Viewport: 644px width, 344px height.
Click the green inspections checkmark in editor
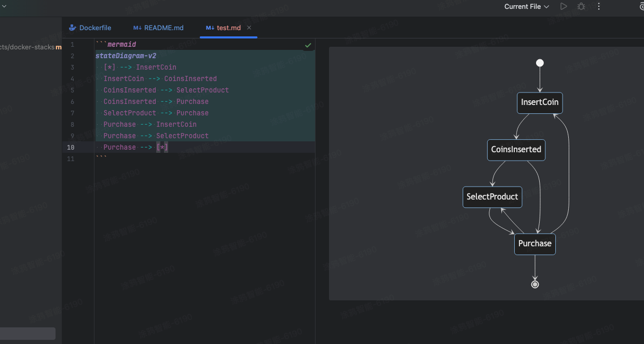click(308, 45)
